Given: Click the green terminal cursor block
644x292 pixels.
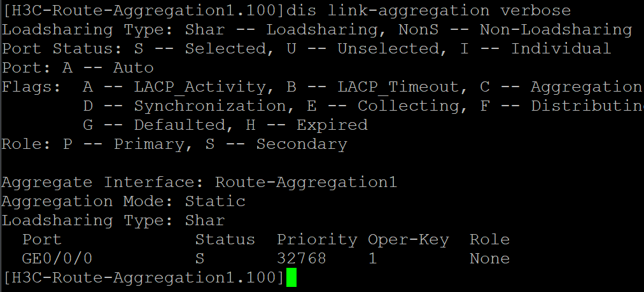Looking at the screenshot, I should pyautogui.click(x=291, y=278).
